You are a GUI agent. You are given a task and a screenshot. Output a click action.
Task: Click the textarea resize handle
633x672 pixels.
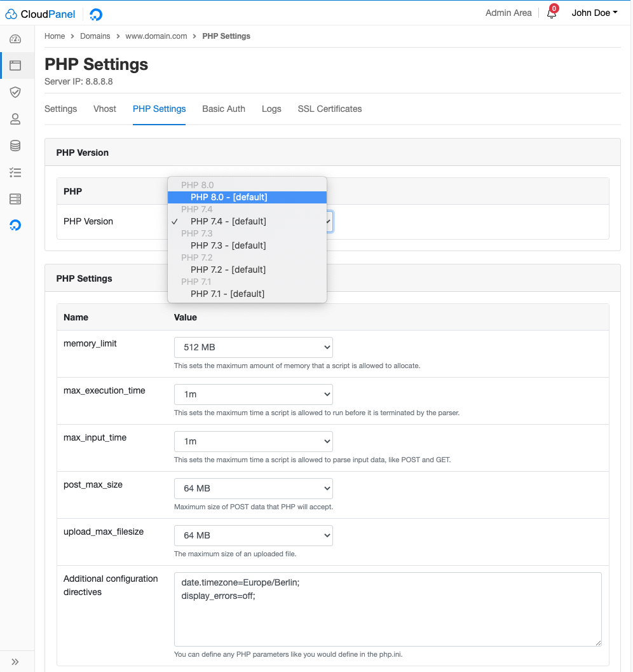click(x=598, y=643)
